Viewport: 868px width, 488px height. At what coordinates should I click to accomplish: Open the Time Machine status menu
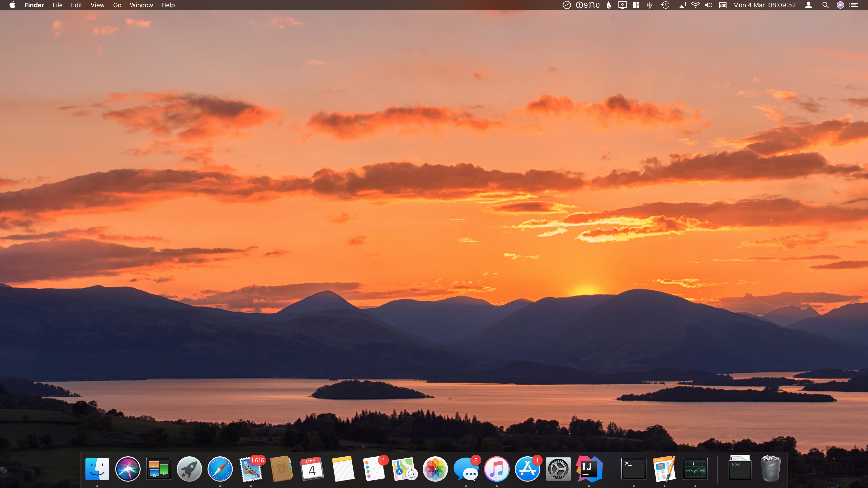click(x=665, y=5)
